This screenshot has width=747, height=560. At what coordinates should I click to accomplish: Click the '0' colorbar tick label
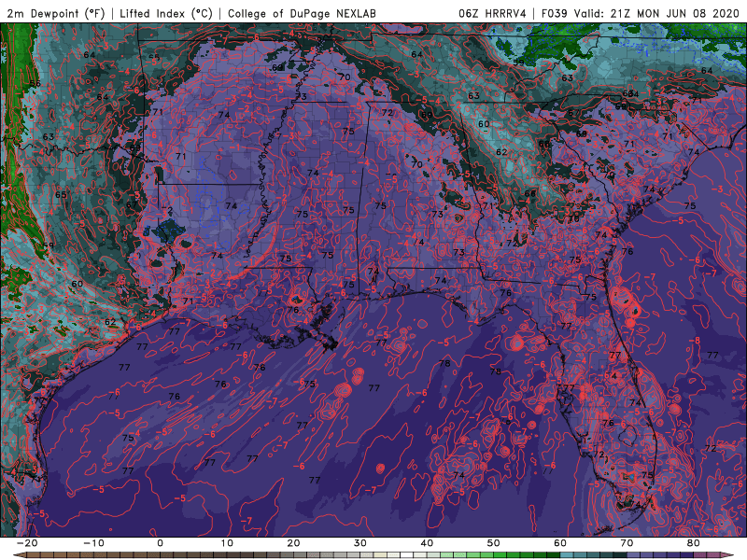coord(160,543)
